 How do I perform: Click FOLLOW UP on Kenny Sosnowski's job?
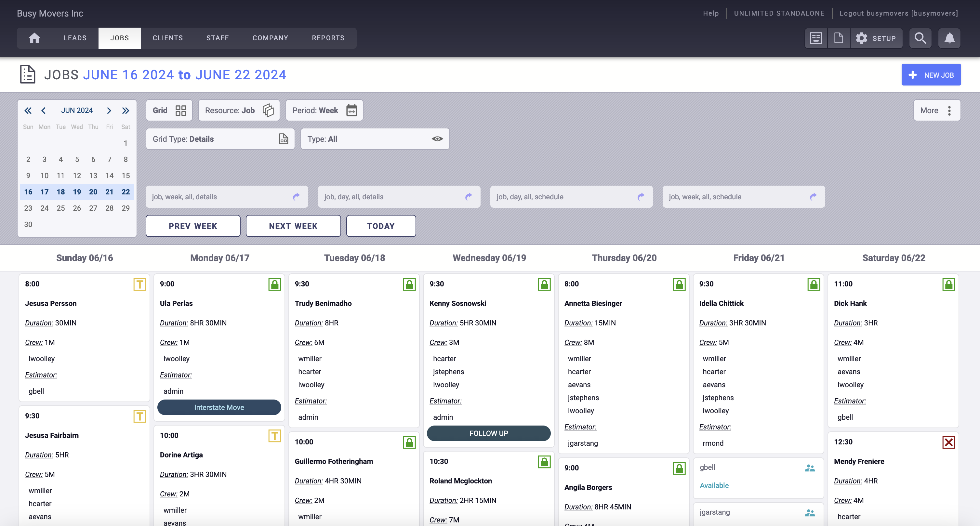(x=488, y=433)
